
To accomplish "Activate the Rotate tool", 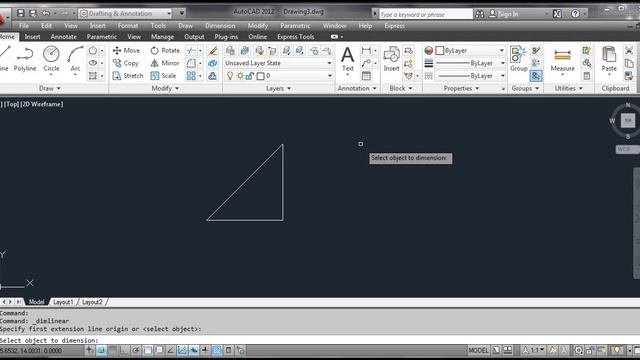I will (165, 50).
